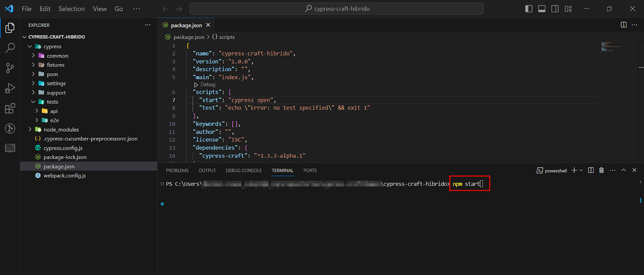This screenshot has width=644, height=275.
Task: Kill terminal with the trash icon
Action: (x=601, y=170)
